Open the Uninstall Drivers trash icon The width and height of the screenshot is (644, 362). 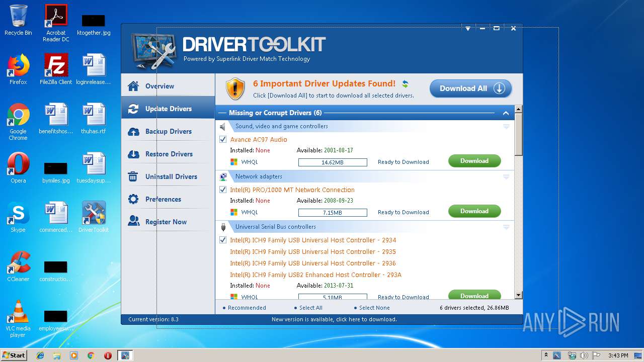[133, 176]
